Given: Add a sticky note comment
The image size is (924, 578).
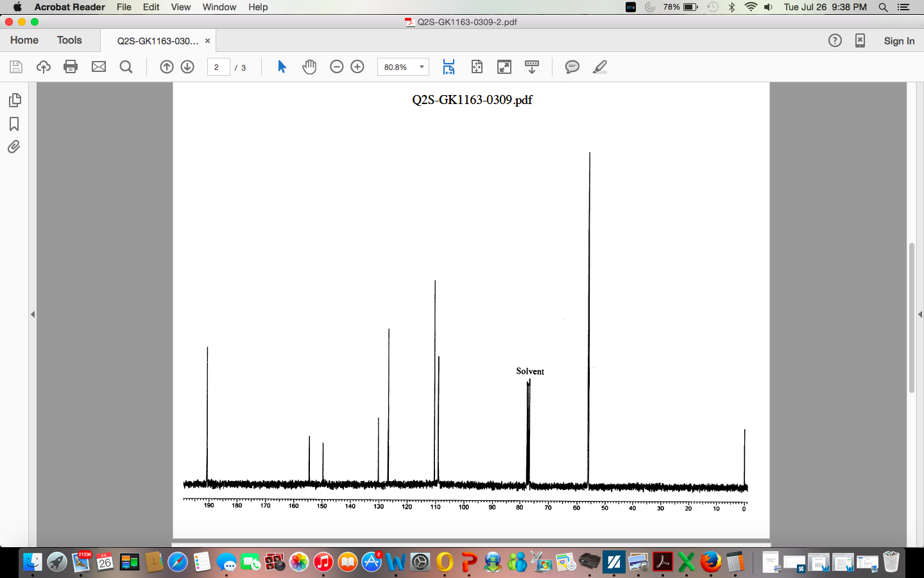Looking at the screenshot, I should point(572,67).
